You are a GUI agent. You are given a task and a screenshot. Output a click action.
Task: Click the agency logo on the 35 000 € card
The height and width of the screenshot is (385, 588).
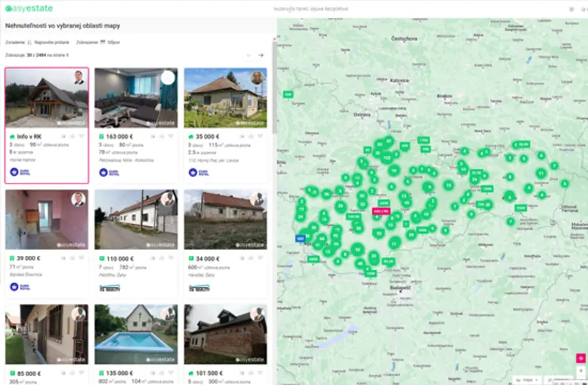[199, 173]
